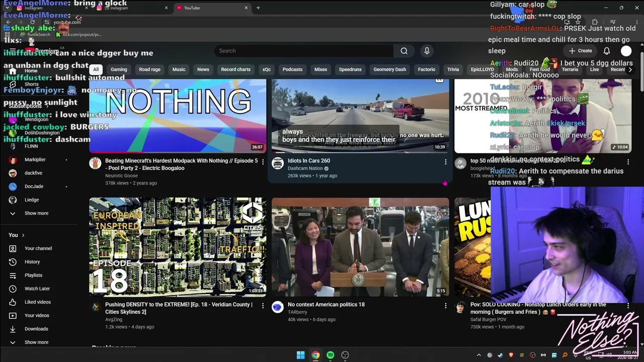The width and height of the screenshot is (644, 362).
Task: Open the Dashcam Nation channel name link
Action: [305, 168]
